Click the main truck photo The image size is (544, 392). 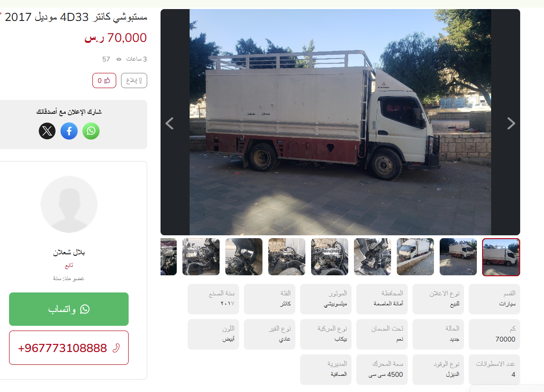(x=340, y=122)
